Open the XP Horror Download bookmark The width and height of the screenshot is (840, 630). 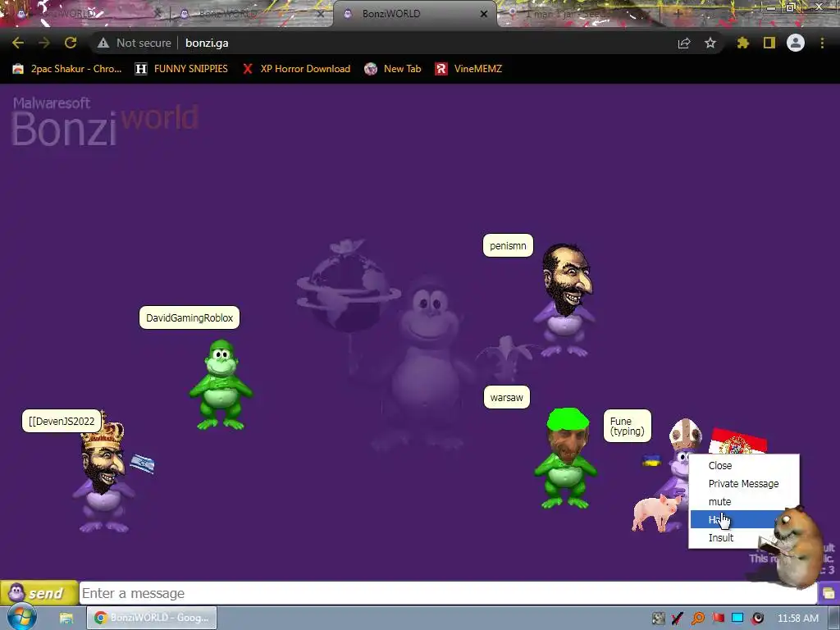point(296,69)
